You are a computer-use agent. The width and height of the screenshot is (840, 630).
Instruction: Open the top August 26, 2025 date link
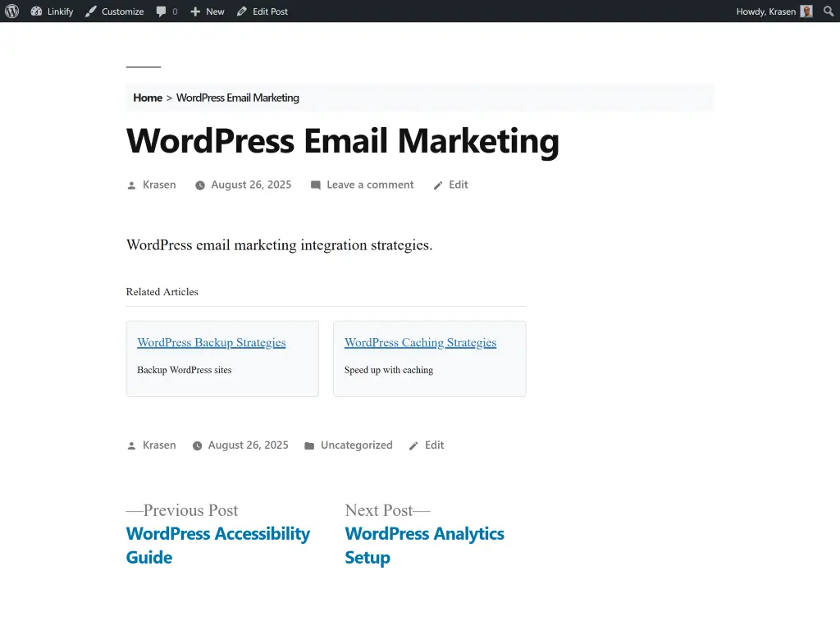[x=251, y=185]
